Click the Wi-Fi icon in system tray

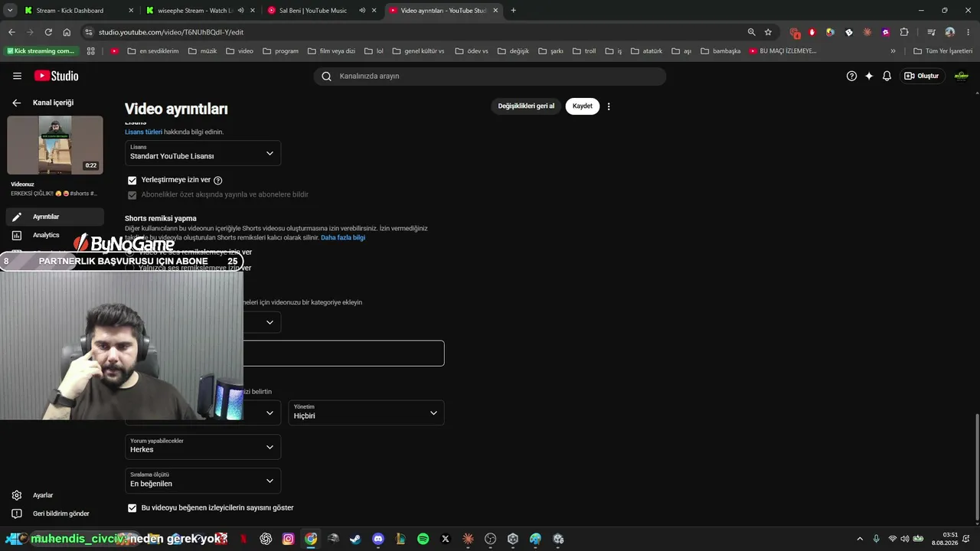(x=892, y=539)
